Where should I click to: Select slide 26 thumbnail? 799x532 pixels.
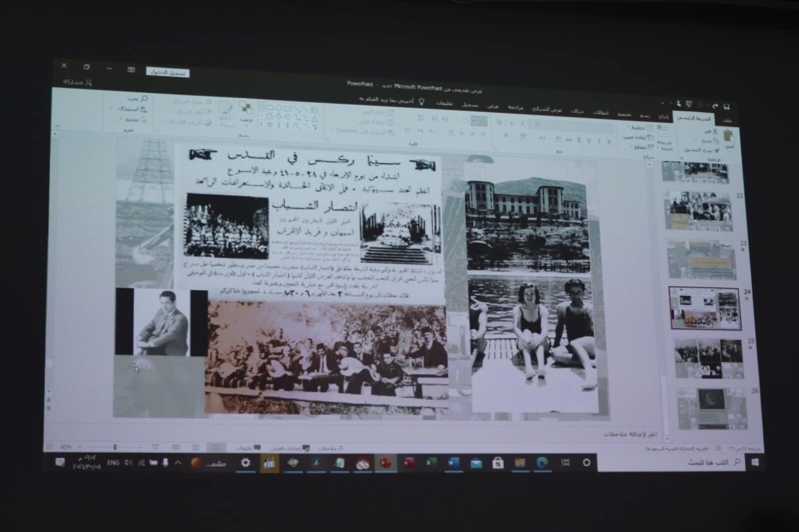point(712,409)
